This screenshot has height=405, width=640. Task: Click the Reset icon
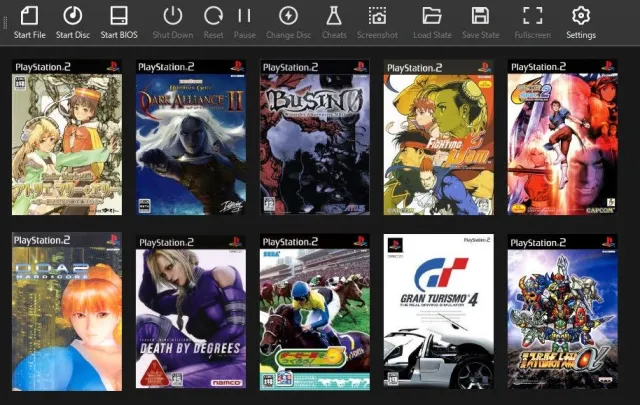213,16
